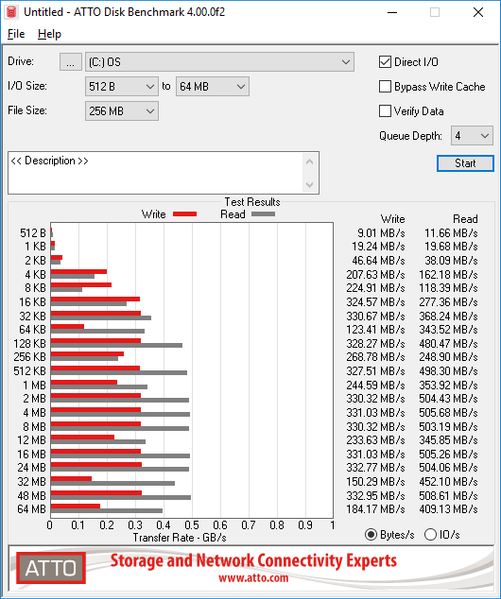This screenshot has height=599, width=501.
Task: Open the File menu
Action: 16,34
